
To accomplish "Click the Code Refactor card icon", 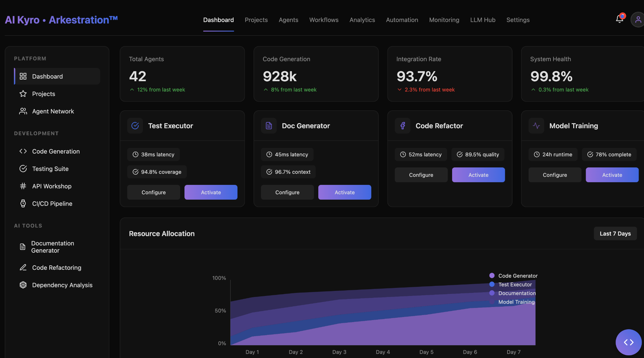I will 402,126.
